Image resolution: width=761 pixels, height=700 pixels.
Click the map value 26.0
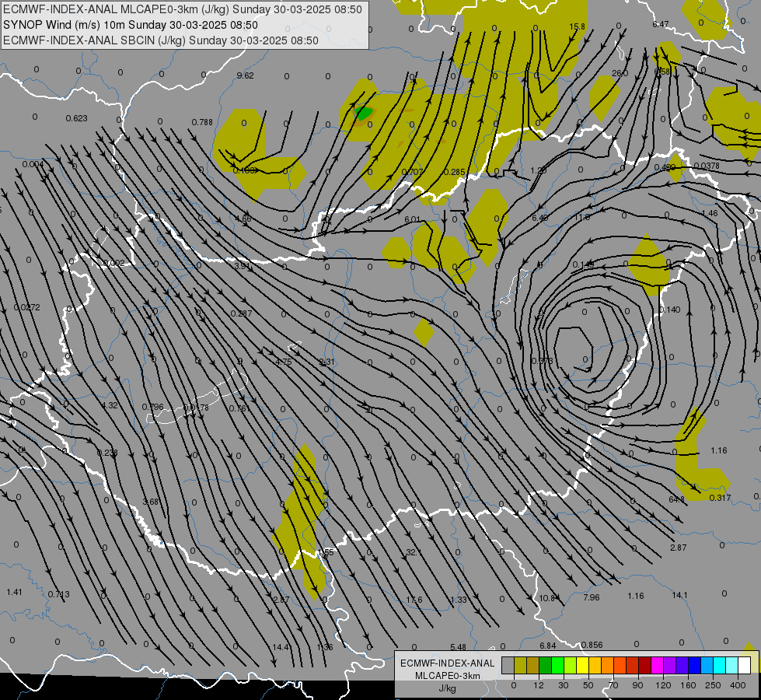[x=620, y=73]
